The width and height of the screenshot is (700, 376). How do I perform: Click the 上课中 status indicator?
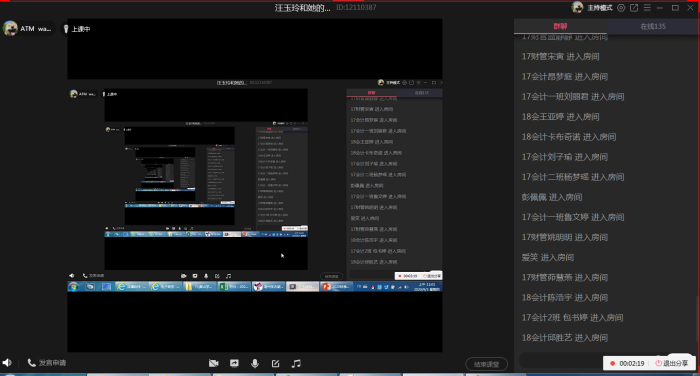point(77,29)
